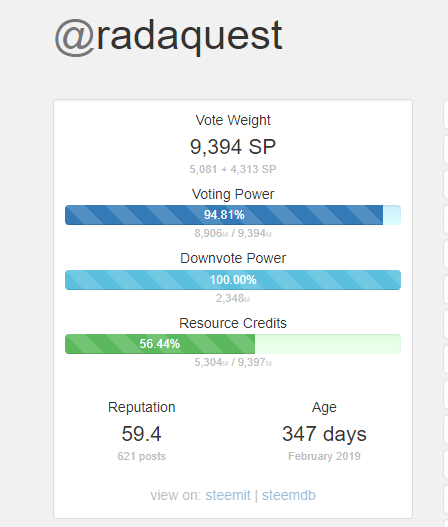
Task: Click the 5,081 + 4,313 SP breakdown
Action: 233,169
